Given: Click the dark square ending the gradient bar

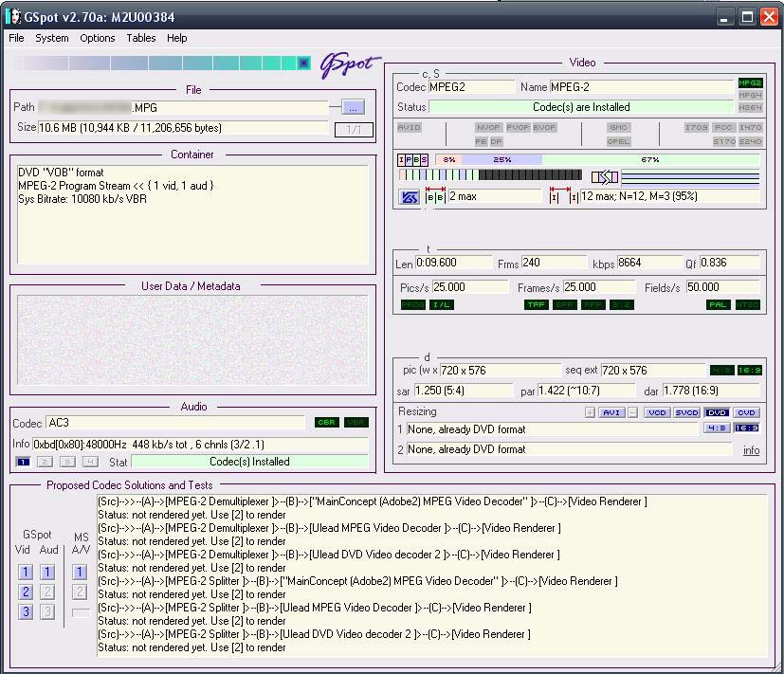Looking at the screenshot, I should [303, 63].
